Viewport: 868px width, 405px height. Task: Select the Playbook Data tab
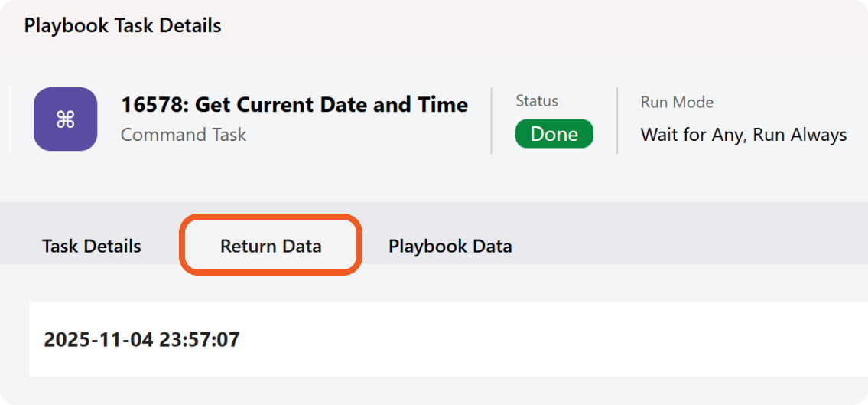coord(450,247)
